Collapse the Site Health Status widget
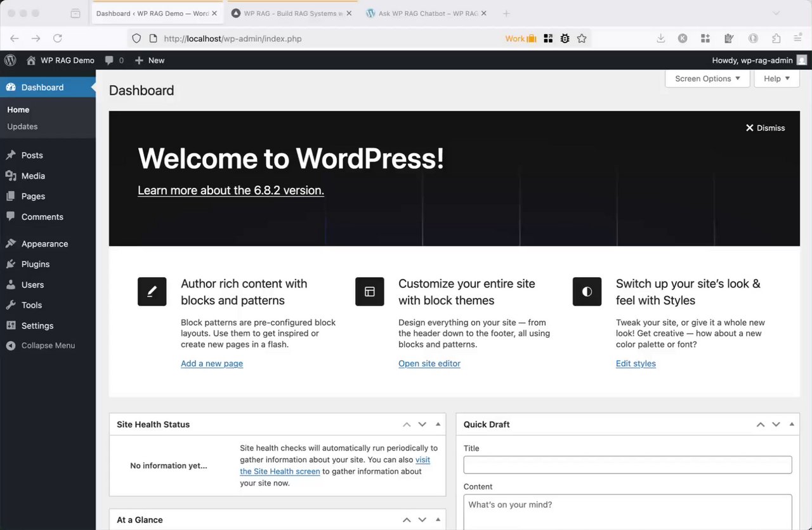 438,424
